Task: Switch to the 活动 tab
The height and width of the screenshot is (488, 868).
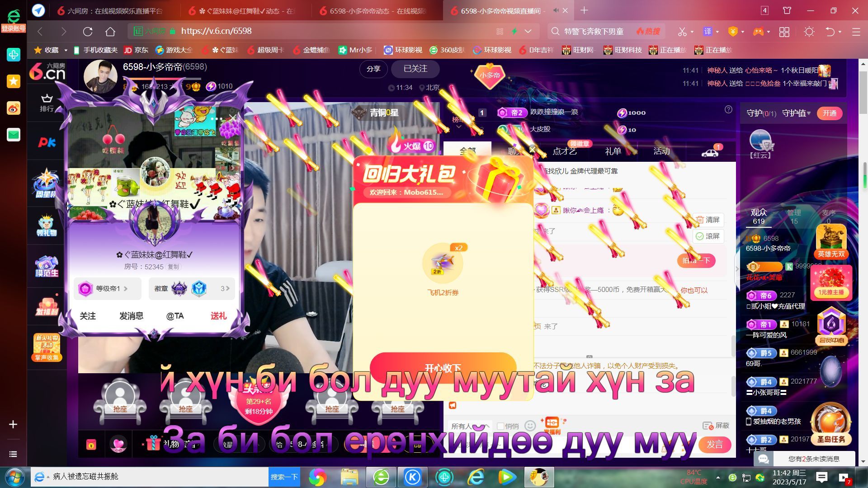Action: point(661,151)
